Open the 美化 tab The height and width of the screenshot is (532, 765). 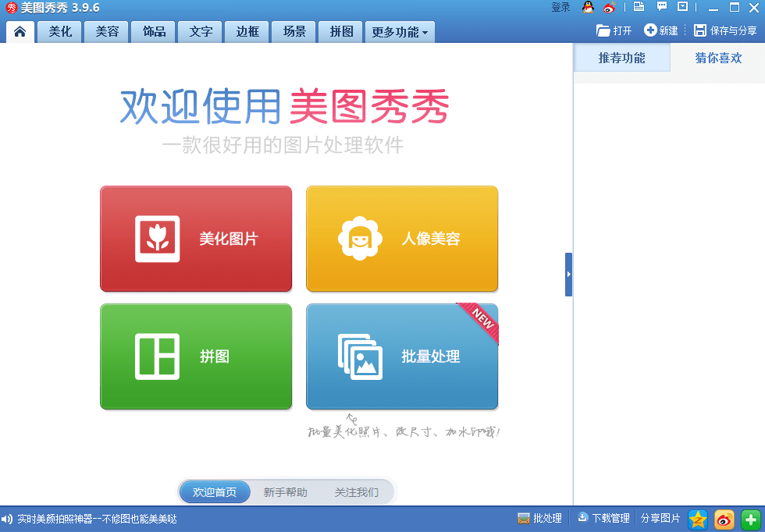click(60, 32)
